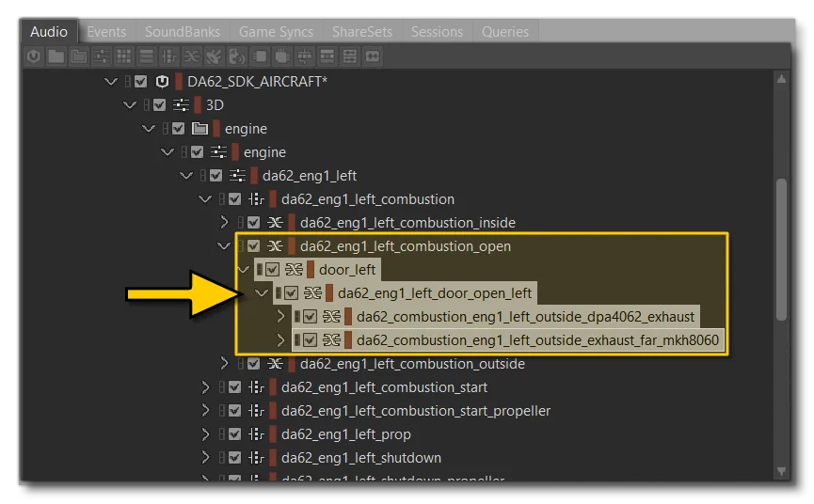Toggle the dpa4062_exhaust row checkbox
Screen dimensions: 814x504
tap(310, 316)
